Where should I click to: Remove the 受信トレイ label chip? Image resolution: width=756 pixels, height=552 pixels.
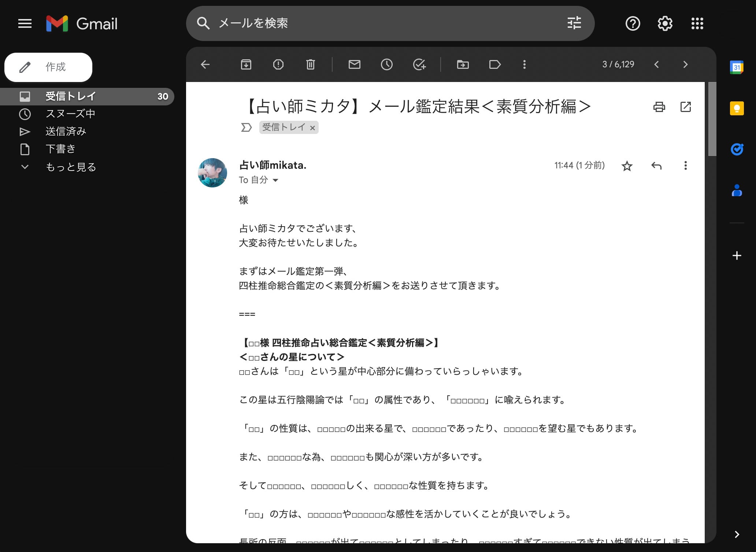312,128
